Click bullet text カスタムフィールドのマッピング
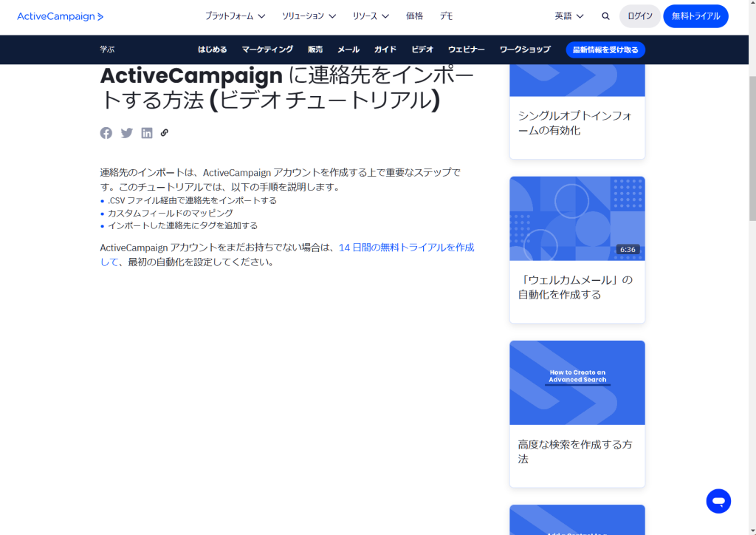756x535 pixels. click(171, 213)
